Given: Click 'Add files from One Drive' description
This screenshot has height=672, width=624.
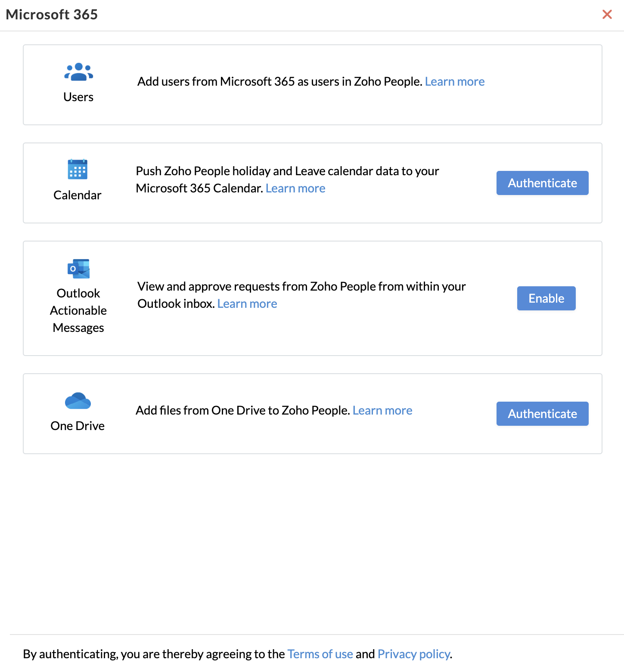Looking at the screenshot, I should pyautogui.click(x=242, y=410).
